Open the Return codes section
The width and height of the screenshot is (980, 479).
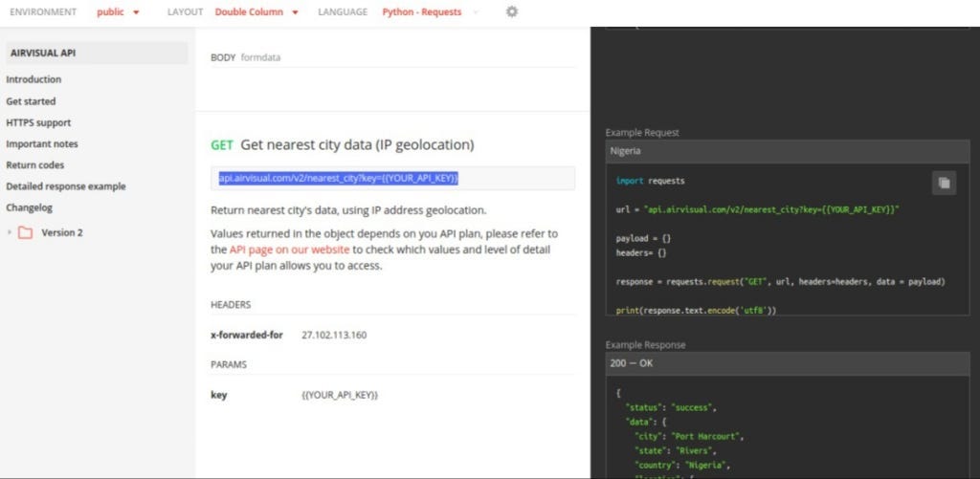35,164
